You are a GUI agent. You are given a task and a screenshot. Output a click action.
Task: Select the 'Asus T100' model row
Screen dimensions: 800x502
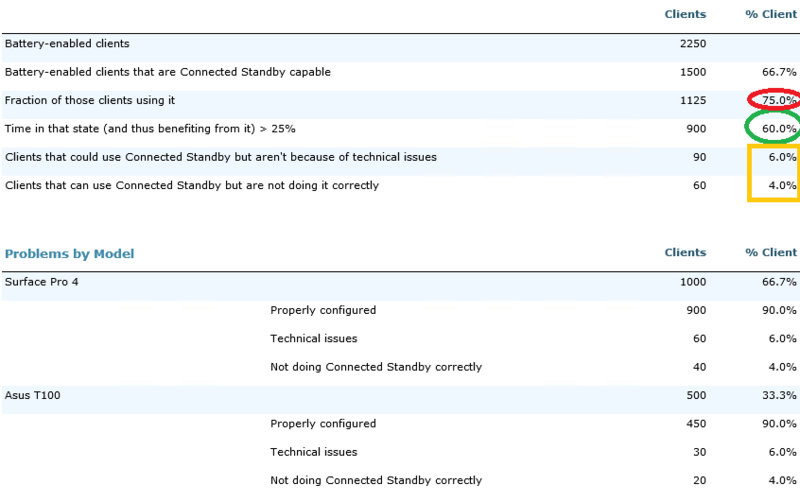click(x=33, y=395)
